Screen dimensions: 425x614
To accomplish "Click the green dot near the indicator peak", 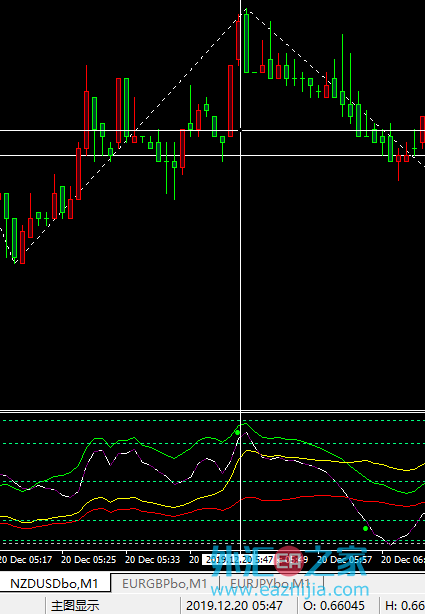I will 237,433.
